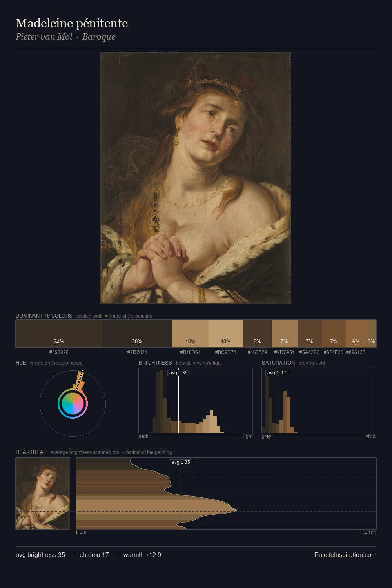The image size is (392, 588).
Task: Click 'avg brightness 35' in the footer
Action: click(40, 555)
